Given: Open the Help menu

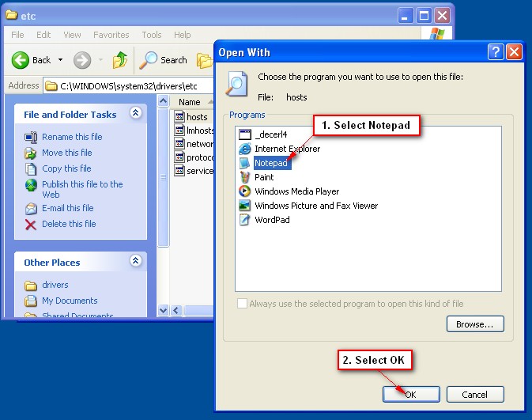Looking at the screenshot, I should [182, 35].
